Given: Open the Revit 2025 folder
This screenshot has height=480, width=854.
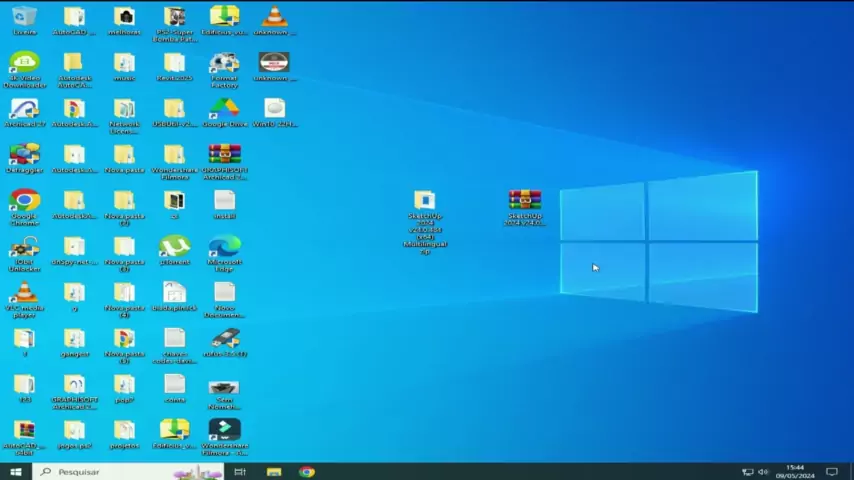Looking at the screenshot, I should 174,63.
